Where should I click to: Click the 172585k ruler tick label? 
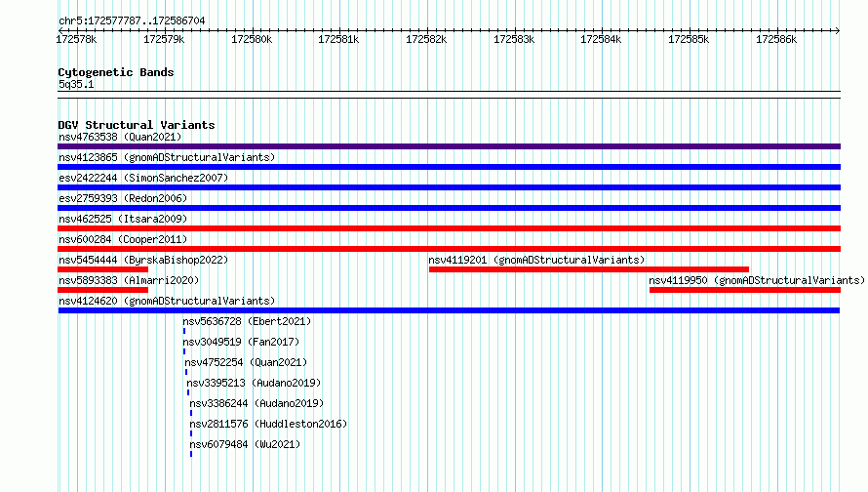689,39
